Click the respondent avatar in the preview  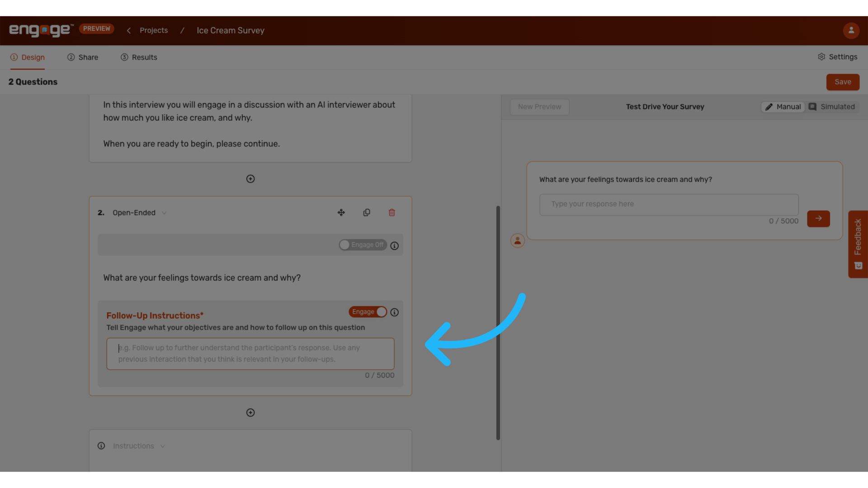[518, 240]
